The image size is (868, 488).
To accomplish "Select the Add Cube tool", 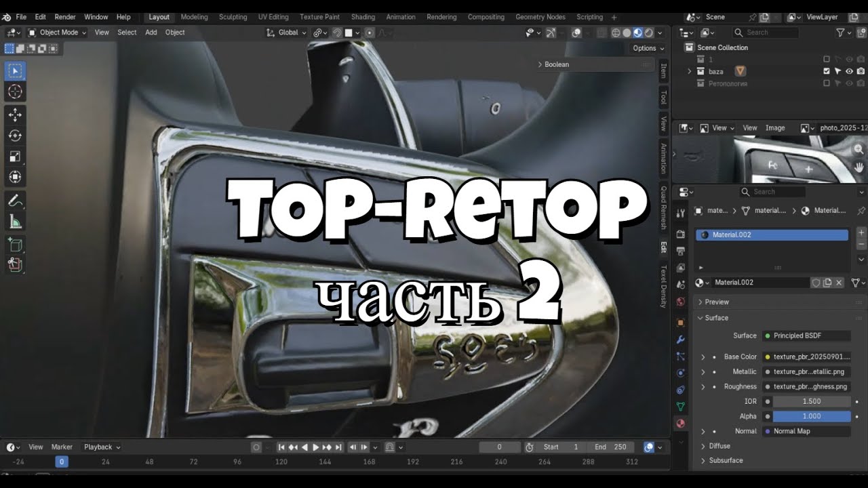I will click(15, 244).
